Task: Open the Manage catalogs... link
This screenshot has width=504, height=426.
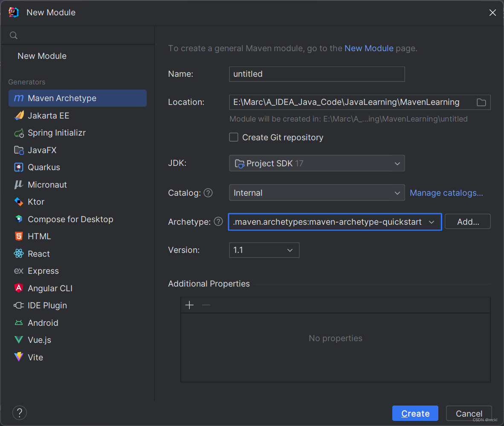Action: 446,193
